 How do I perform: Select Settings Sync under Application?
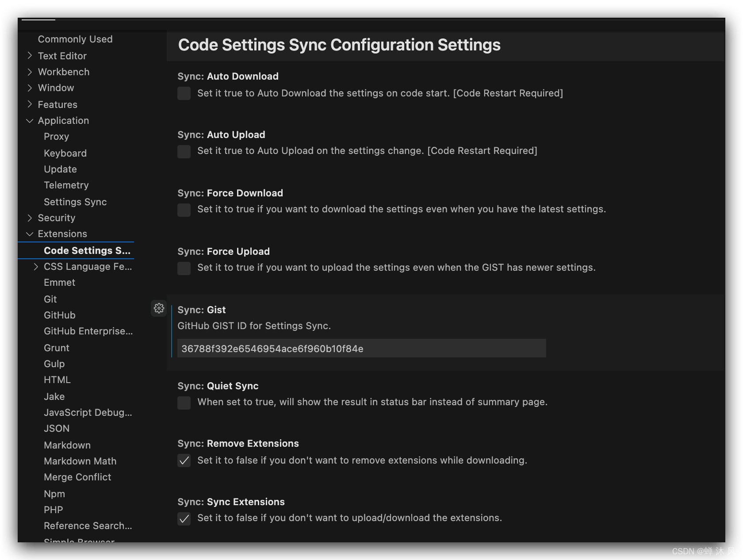click(75, 202)
